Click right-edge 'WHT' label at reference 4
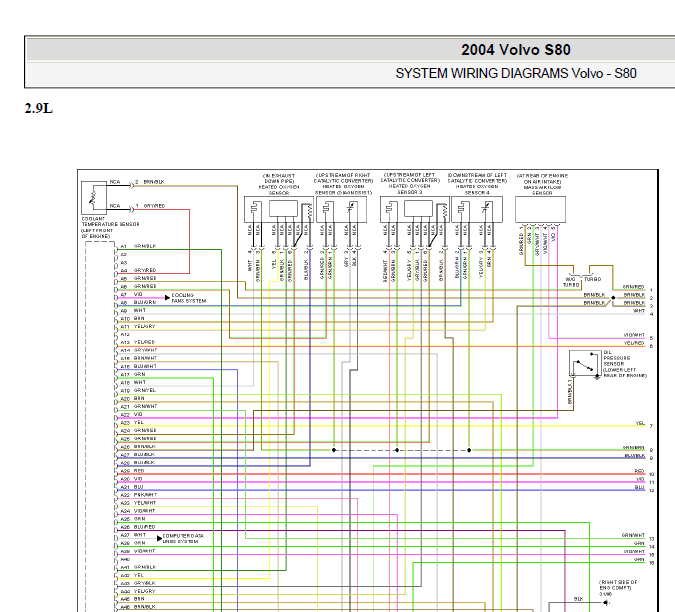 (639, 311)
